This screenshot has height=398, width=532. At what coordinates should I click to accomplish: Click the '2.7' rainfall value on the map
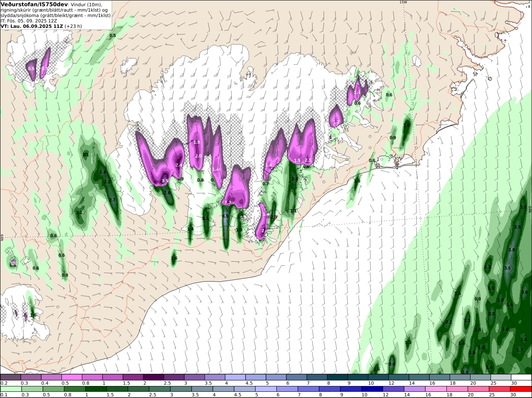click(112, 200)
